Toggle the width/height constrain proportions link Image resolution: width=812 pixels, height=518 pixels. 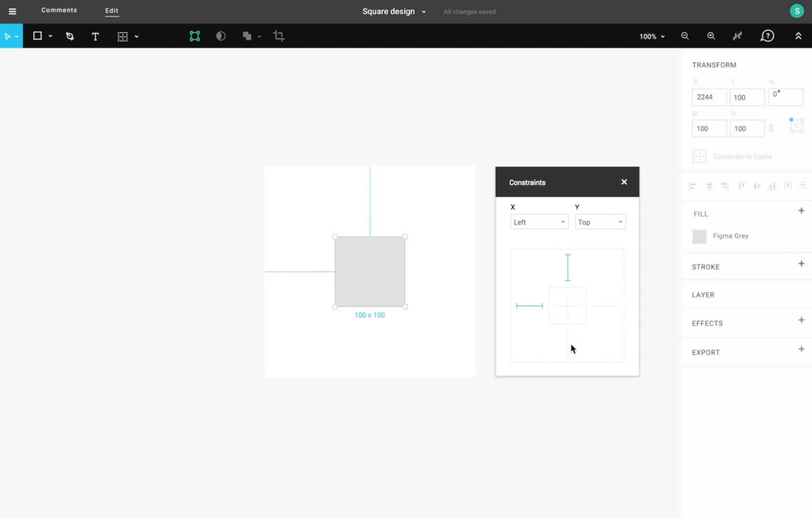coord(771,128)
